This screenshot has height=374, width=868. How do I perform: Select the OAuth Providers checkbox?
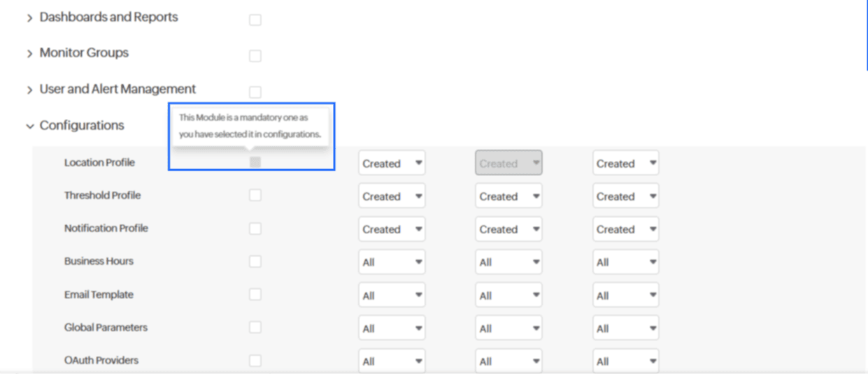pos(255,360)
